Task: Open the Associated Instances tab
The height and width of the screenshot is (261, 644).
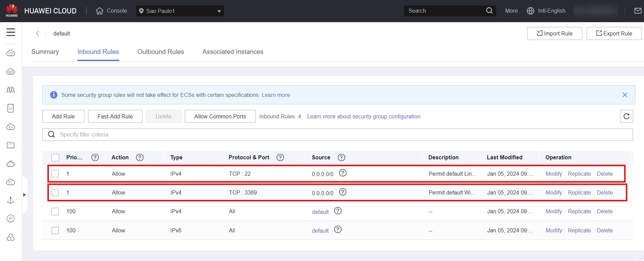Action: click(233, 52)
